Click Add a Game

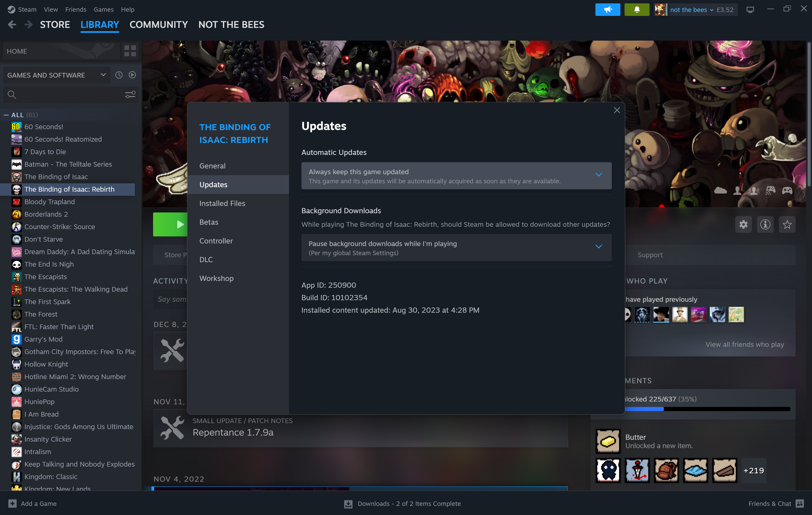[39, 503]
